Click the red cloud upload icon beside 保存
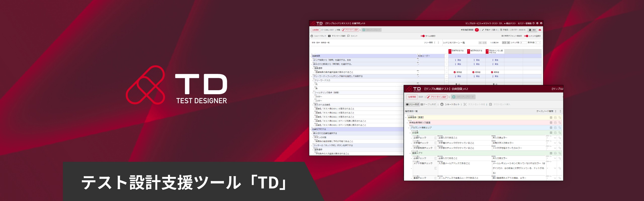This screenshot has height=201, width=644. click(540, 30)
